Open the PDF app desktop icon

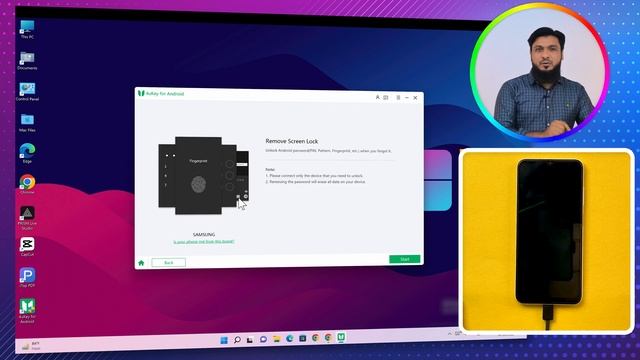coord(27,278)
